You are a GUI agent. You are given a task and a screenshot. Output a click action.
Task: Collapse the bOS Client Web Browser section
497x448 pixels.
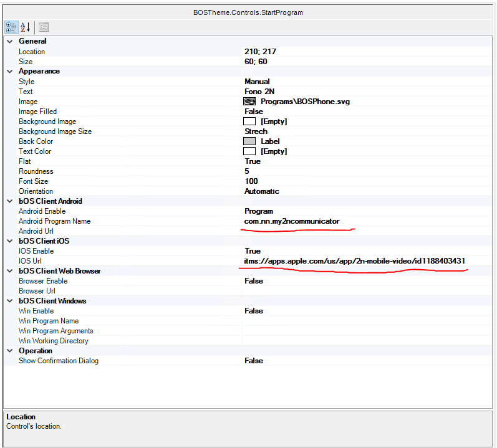tap(9, 271)
